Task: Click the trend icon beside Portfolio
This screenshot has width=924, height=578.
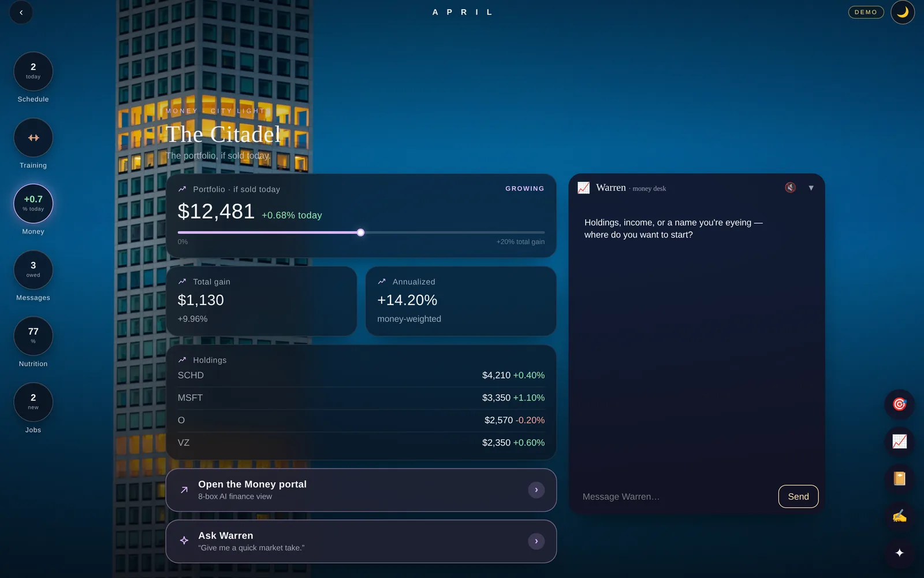Action: click(182, 189)
